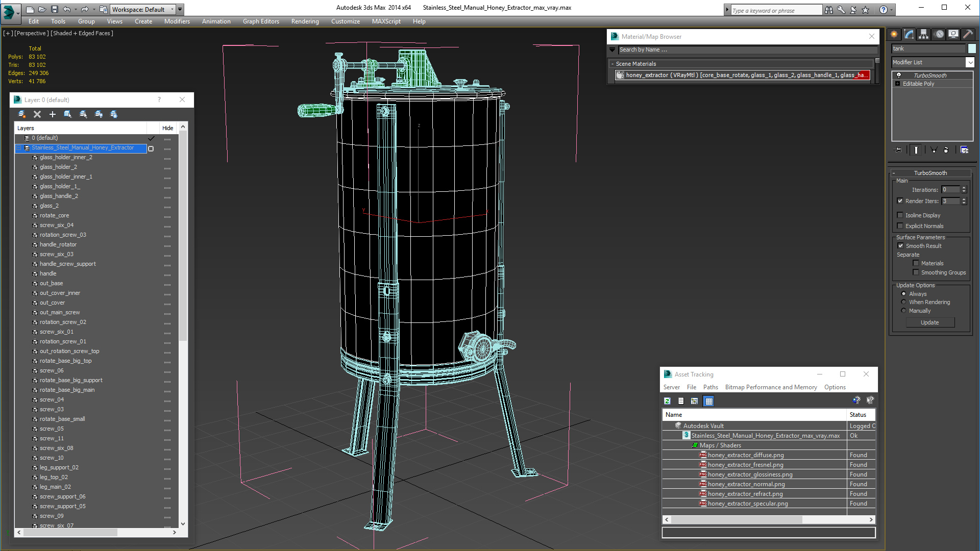The width and height of the screenshot is (980, 551).
Task: Select the Manually update option
Action: click(904, 311)
